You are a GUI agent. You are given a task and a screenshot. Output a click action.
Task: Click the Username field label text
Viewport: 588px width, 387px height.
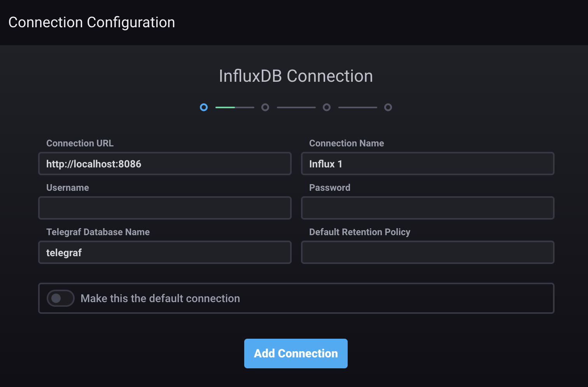click(68, 188)
